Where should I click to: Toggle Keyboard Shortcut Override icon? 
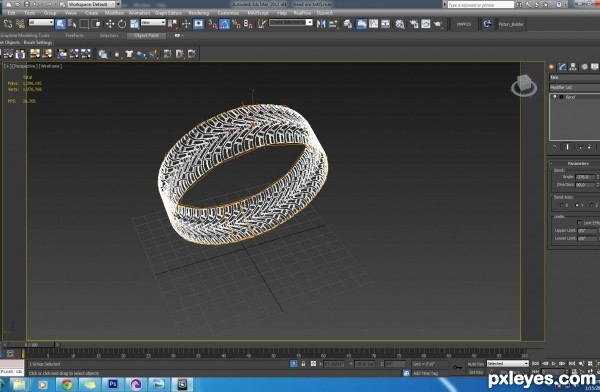(198, 24)
